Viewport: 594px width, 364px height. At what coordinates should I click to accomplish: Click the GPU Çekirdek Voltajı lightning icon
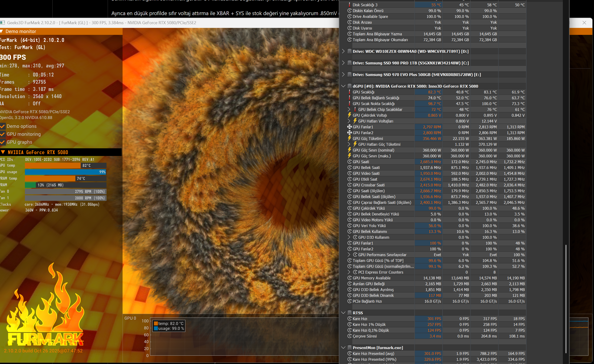point(349,115)
